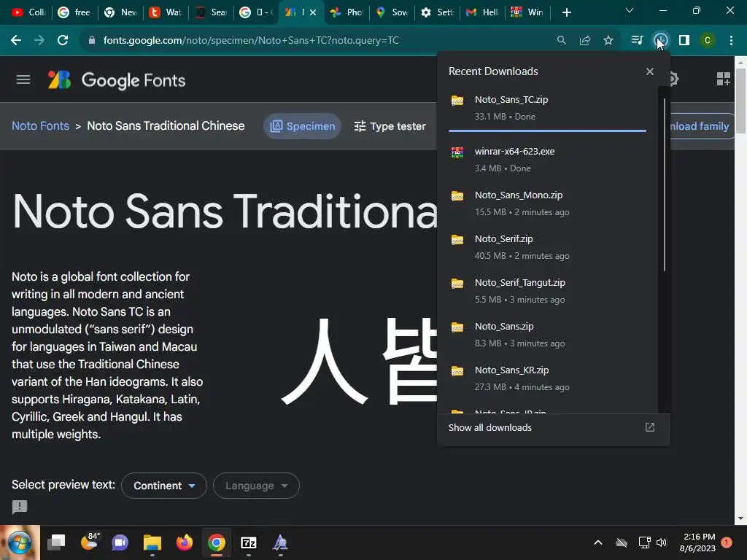The image size is (747, 560).
Task: Close the Recent Downloads popup
Action: [650, 71]
